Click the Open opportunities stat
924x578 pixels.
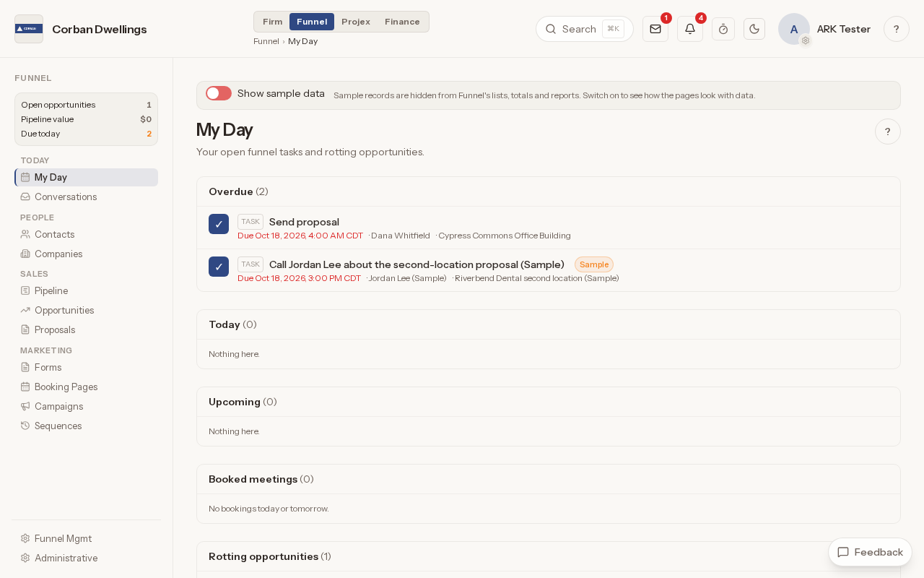pos(86,105)
